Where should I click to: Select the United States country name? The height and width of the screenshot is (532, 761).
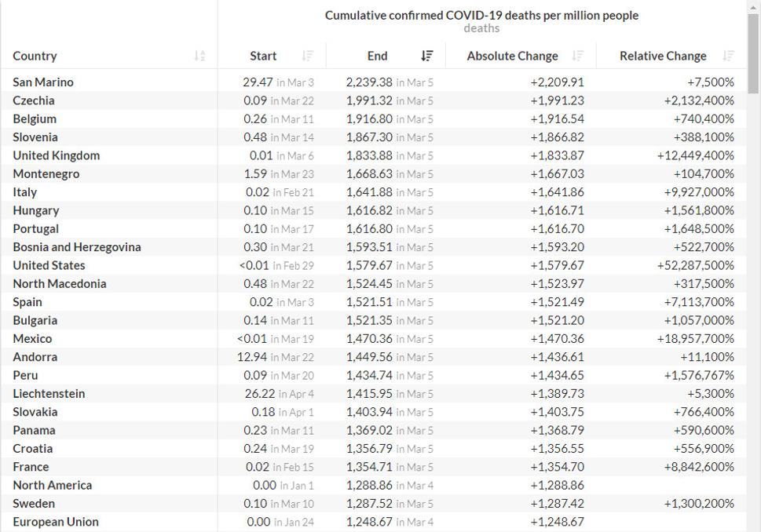[x=49, y=266]
